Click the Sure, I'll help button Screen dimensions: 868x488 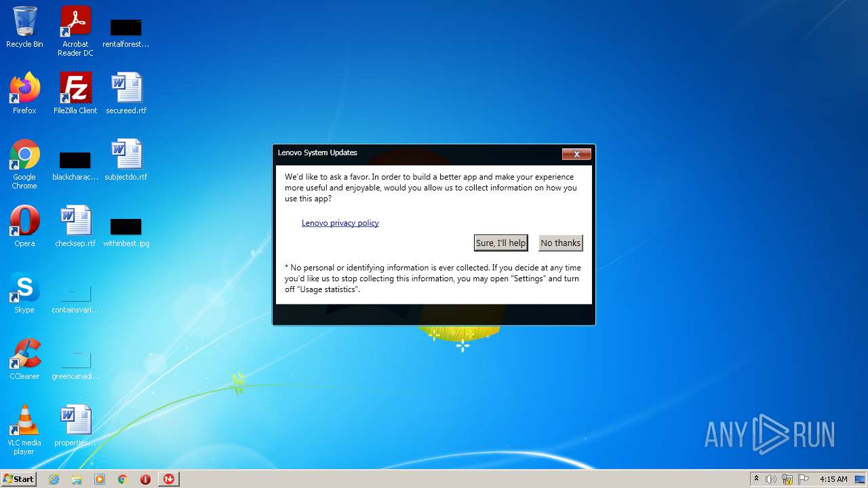[500, 243]
